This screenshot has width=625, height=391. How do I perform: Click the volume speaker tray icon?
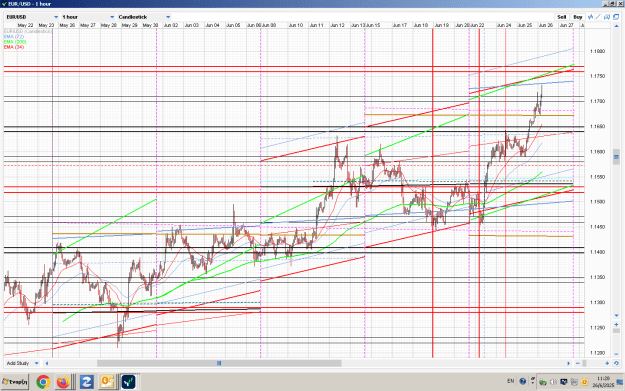pos(553,382)
